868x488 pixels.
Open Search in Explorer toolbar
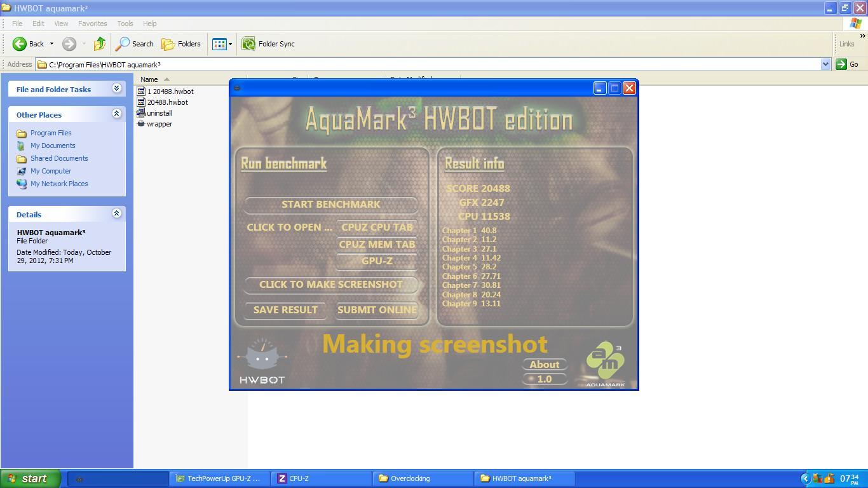click(135, 44)
